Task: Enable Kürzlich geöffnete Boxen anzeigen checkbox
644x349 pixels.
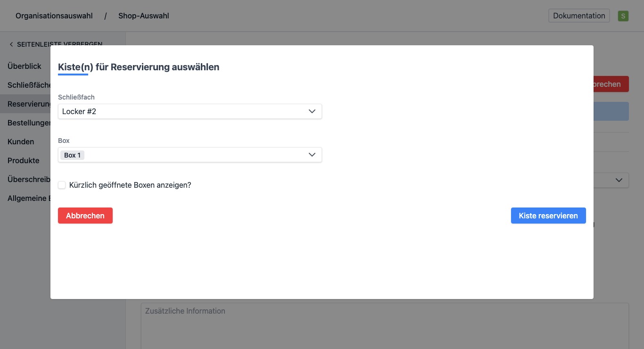Action: coord(62,185)
